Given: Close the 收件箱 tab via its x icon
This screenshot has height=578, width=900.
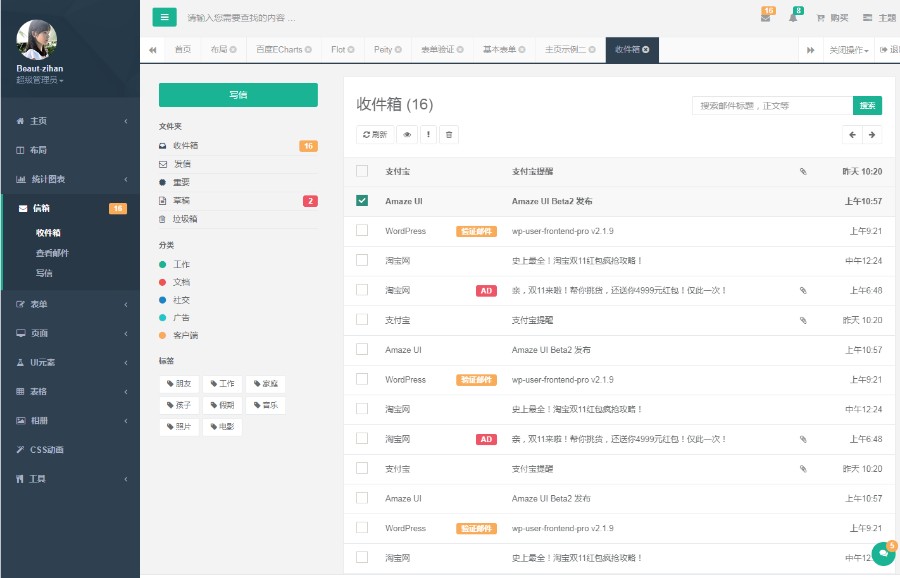Looking at the screenshot, I should (x=646, y=50).
